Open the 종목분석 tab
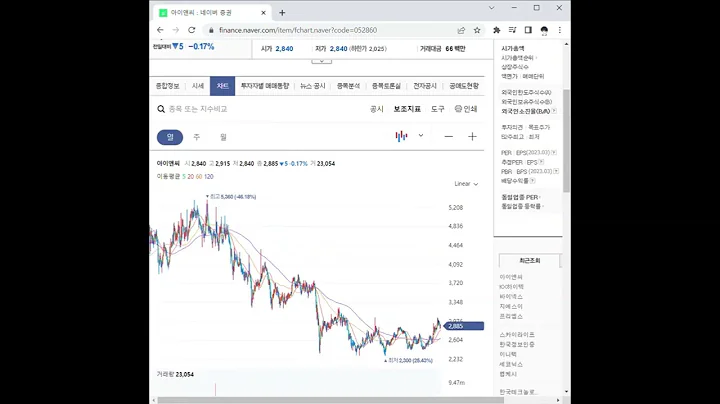Screen dimensions: 720x404 (348, 86)
